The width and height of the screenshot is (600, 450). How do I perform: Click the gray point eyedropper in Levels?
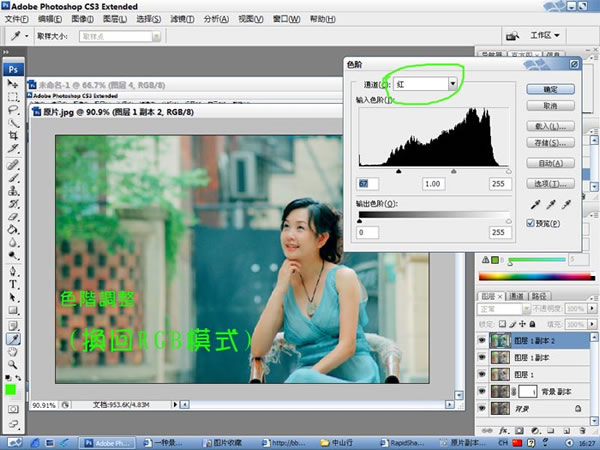pyautogui.click(x=549, y=202)
